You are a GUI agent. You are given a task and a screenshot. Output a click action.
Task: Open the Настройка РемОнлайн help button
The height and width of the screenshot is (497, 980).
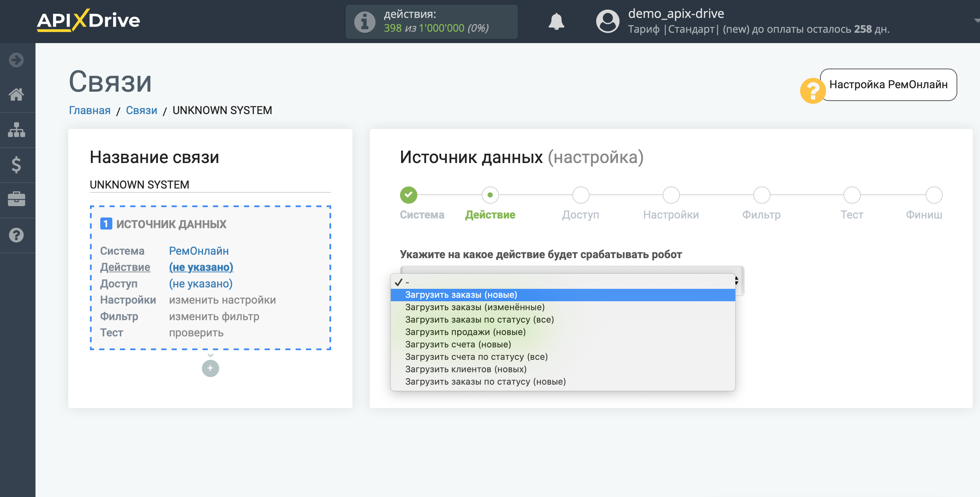pos(888,84)
